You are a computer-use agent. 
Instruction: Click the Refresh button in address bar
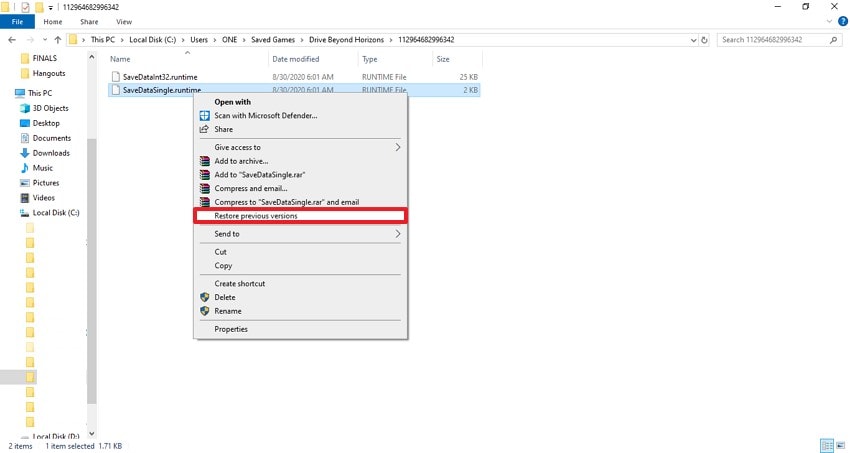click(704, 40)
